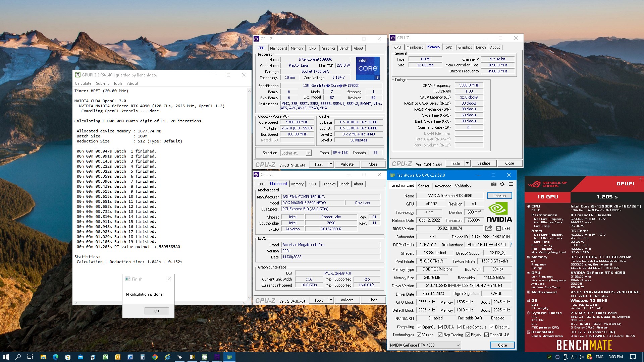Toggle the Vulkan technologies checkbox
The image size is (644, 362).
click(419, 335)
